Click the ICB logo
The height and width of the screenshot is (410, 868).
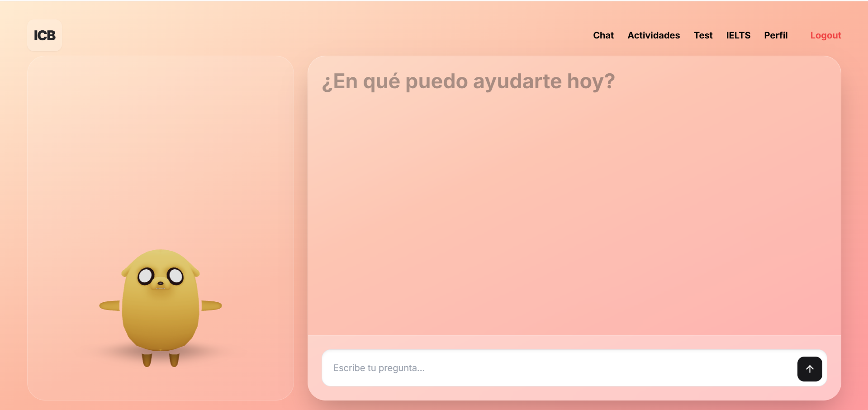tap(44, 35)
